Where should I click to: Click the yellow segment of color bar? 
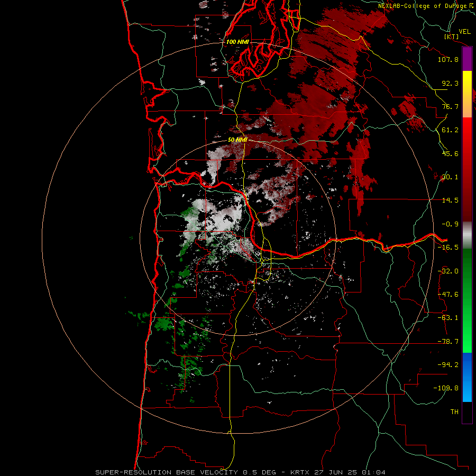[467, 94]
